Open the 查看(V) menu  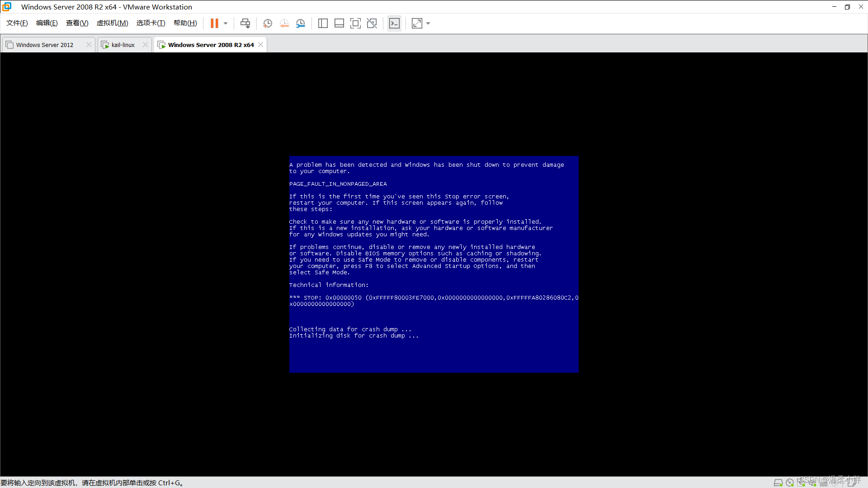pyautogui.click(x=77, y=23)
